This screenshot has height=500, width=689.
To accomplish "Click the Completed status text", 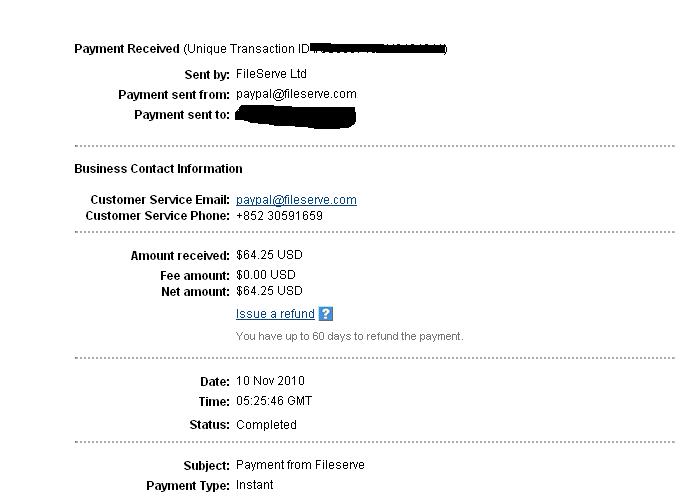I will point(266,425).
